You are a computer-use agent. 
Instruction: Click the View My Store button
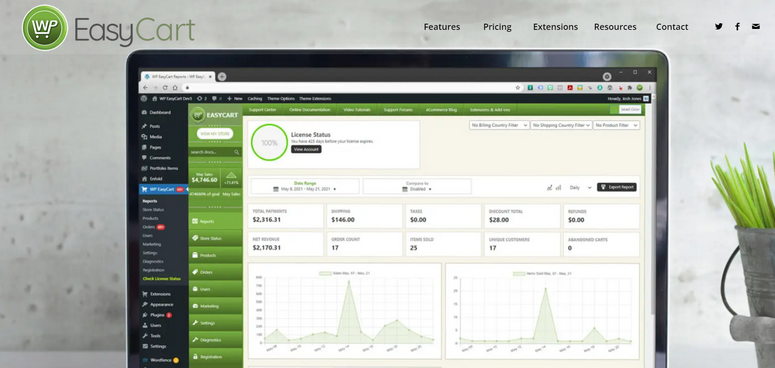click(215, 133)
